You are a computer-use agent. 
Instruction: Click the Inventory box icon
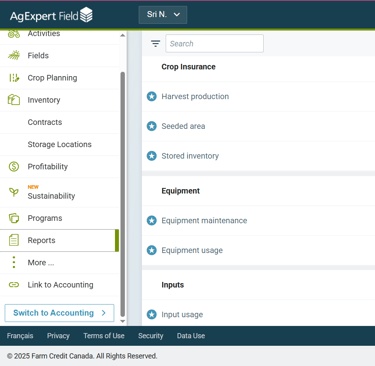(x=14, y=100)
